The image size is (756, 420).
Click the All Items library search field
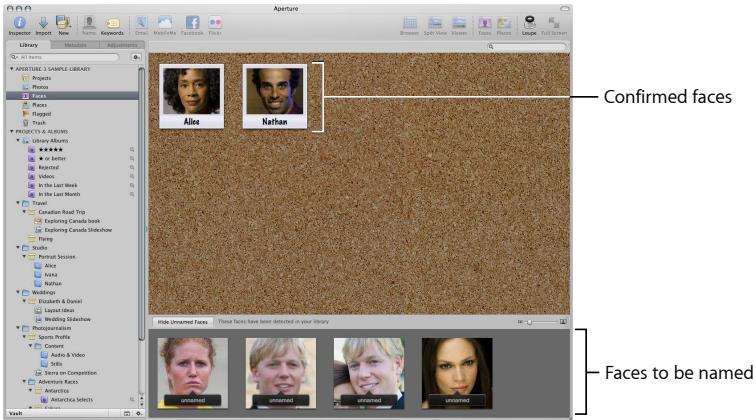coord(64,57)
